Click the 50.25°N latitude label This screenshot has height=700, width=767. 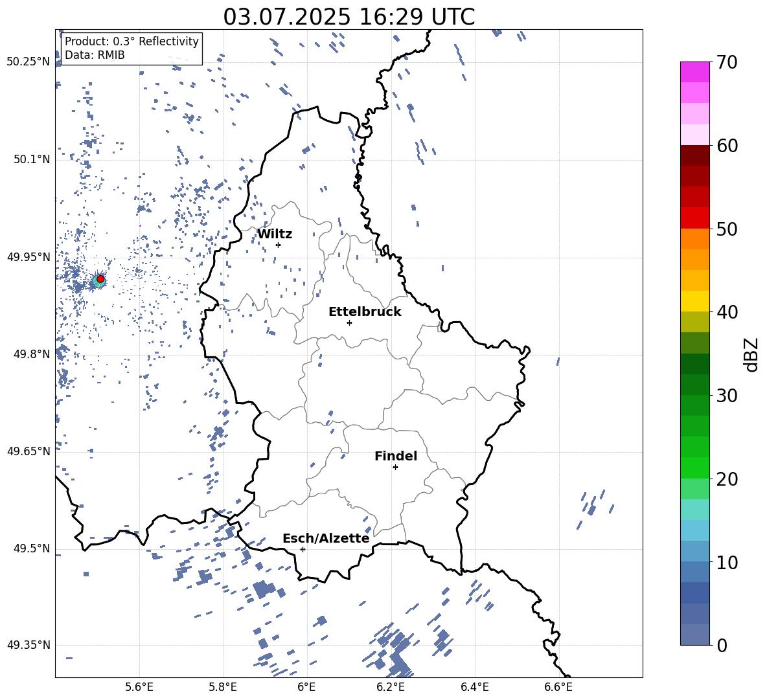click(x=29, y=62)
